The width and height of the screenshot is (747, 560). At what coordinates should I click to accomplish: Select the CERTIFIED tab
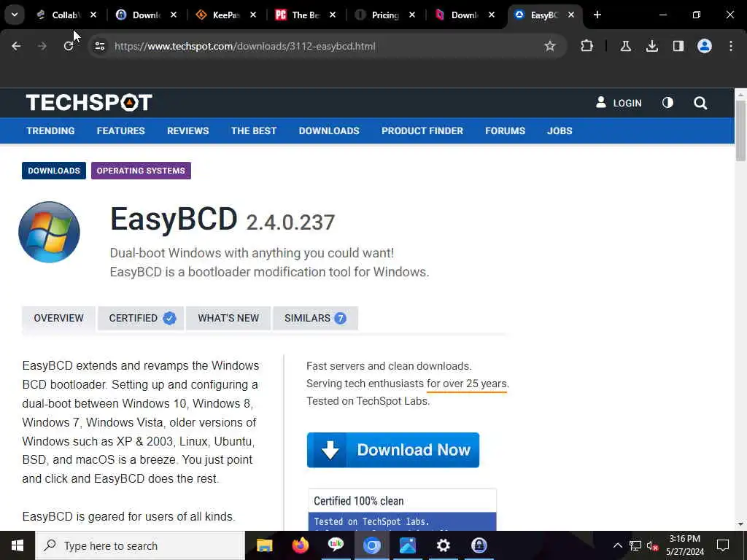[141, 318]
